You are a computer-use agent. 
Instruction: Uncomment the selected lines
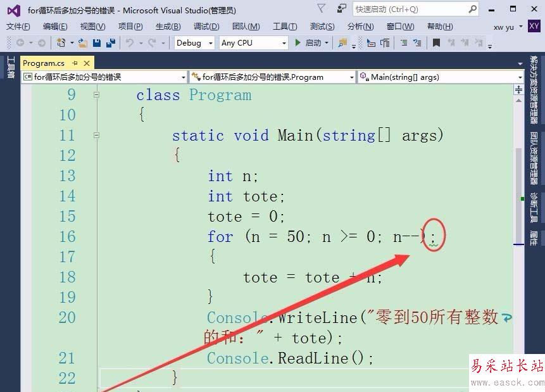417,43
